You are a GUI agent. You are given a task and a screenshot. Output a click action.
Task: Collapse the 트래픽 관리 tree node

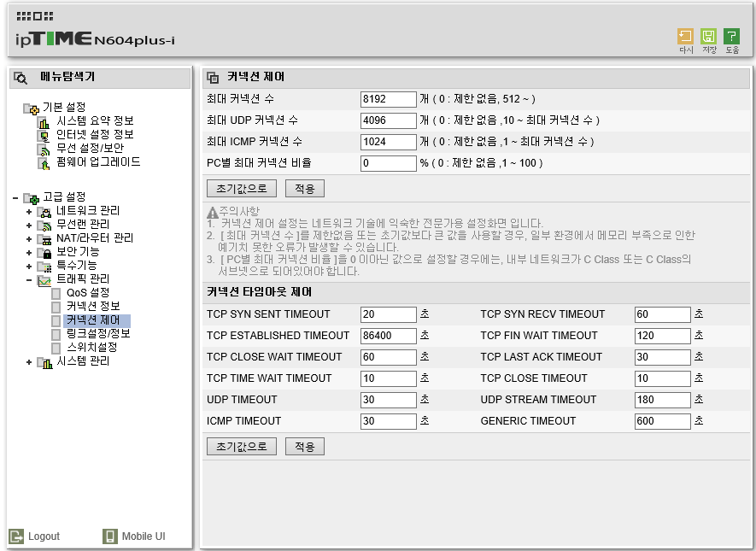point(29,280)
